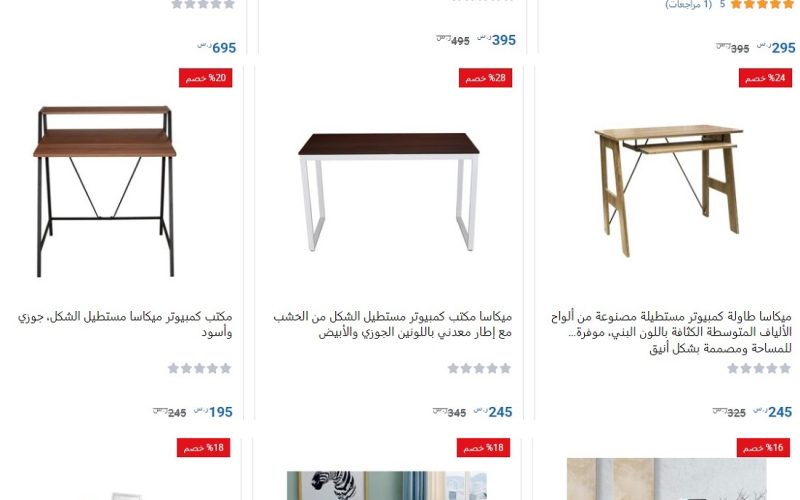Click the 28% discount red badge

pos(485,78)
